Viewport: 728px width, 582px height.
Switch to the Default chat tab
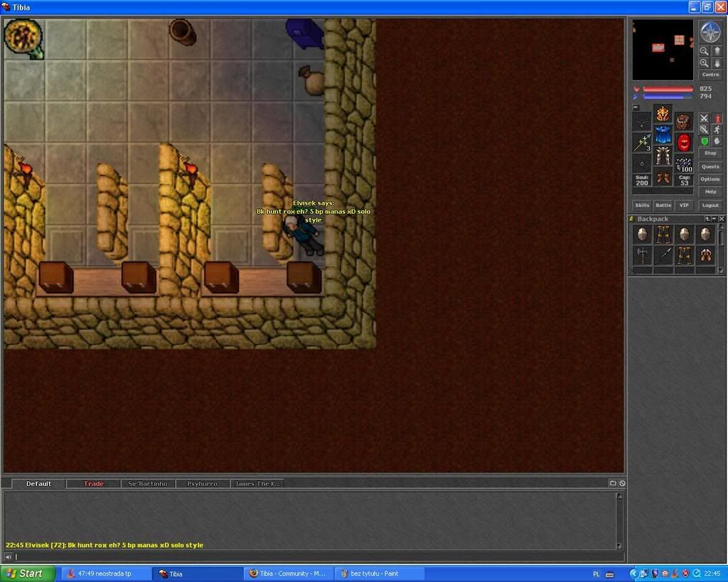pyautogui.click(x=38, y=484)
